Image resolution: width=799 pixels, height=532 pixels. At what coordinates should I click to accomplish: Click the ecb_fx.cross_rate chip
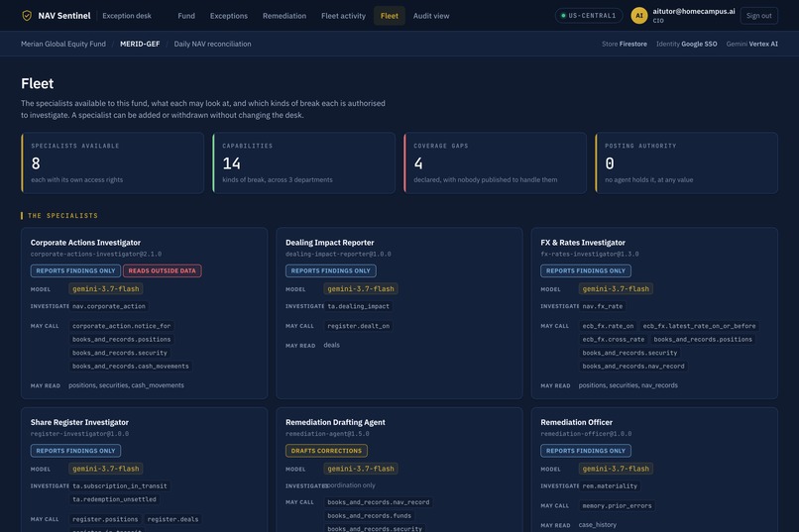click(613, 339)
